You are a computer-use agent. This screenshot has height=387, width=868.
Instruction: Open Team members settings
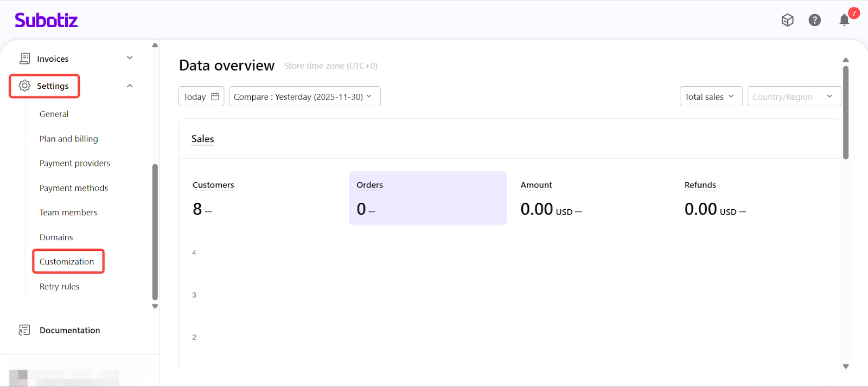pos(68,212)
